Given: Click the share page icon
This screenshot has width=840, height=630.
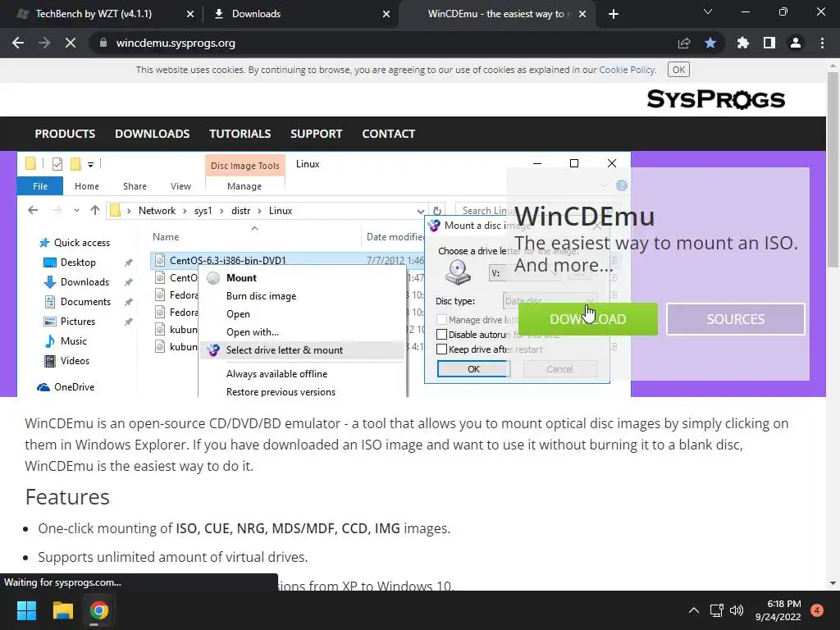Looking at the screenshot, I should (683, 43).
